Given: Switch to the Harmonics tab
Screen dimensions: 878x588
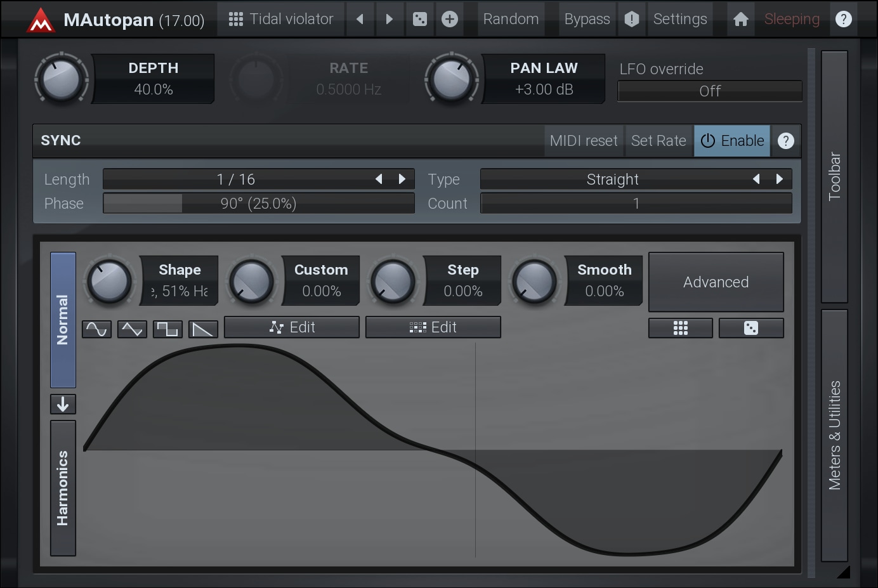Looking at the screenshot, I should tap(63, 488).
